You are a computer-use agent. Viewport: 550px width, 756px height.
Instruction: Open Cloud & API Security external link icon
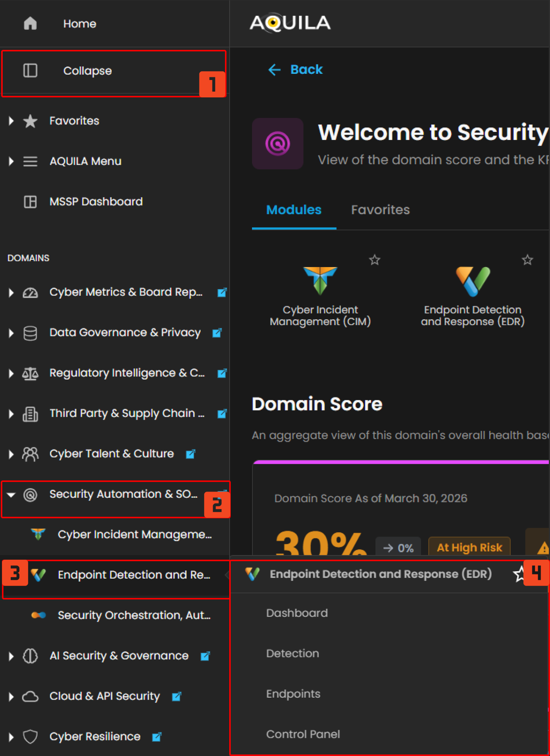pos(176,696)
